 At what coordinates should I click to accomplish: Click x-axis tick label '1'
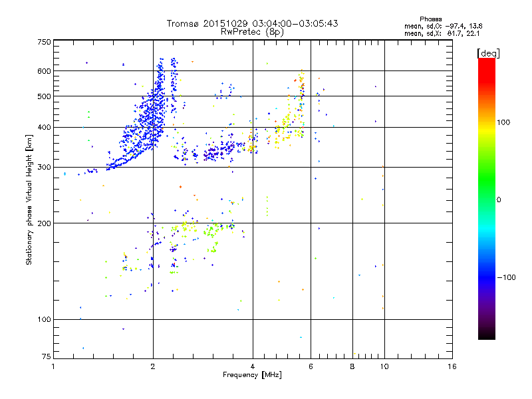click(53, 366)
